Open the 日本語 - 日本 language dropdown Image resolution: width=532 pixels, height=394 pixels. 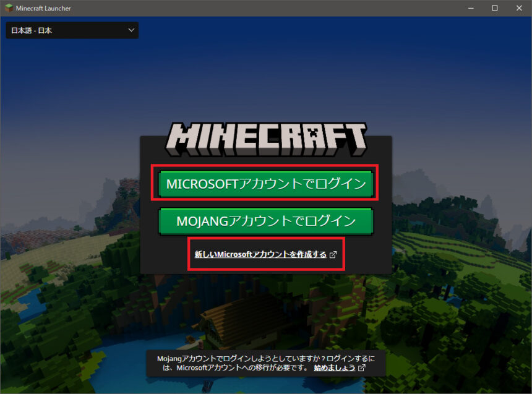[72, 30]
